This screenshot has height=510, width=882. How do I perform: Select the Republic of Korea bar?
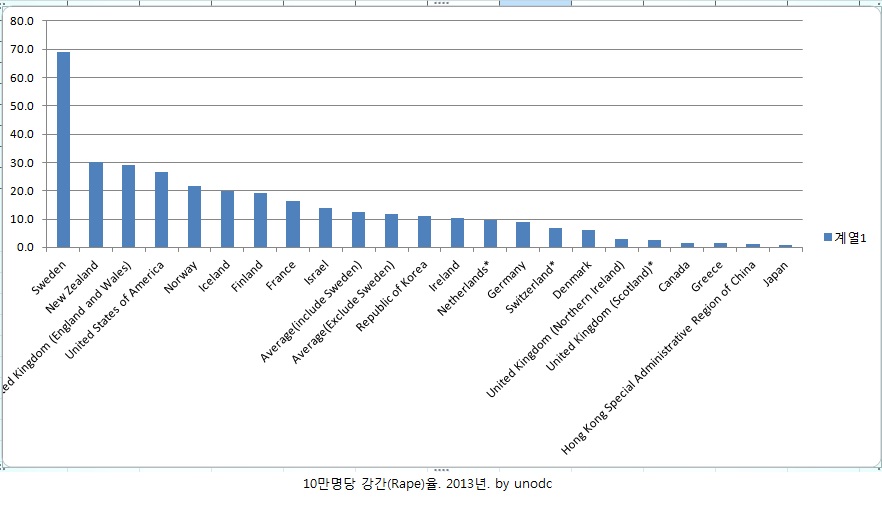point(424,232)
